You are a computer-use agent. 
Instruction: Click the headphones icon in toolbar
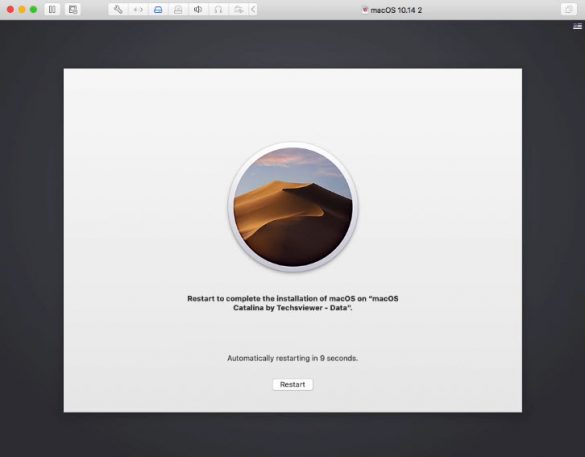[218, 9]
